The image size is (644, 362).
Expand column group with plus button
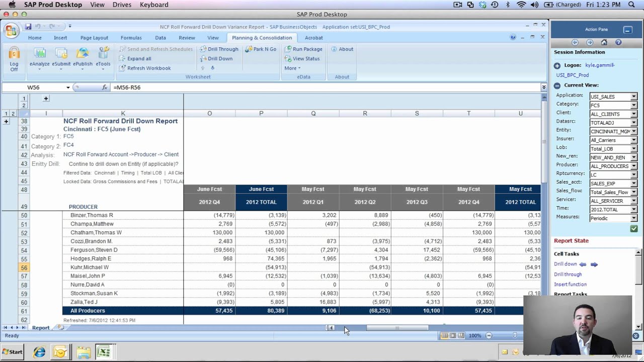click(46, 99)
